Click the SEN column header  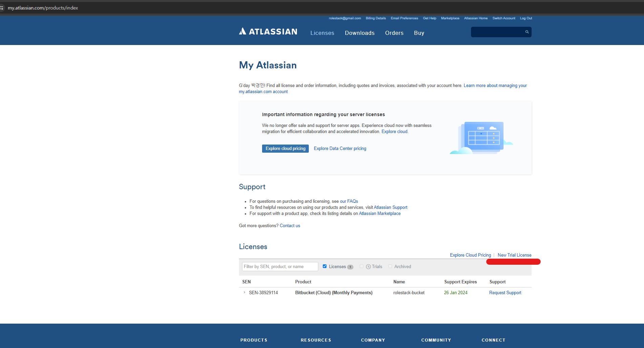tap(246, 282)
